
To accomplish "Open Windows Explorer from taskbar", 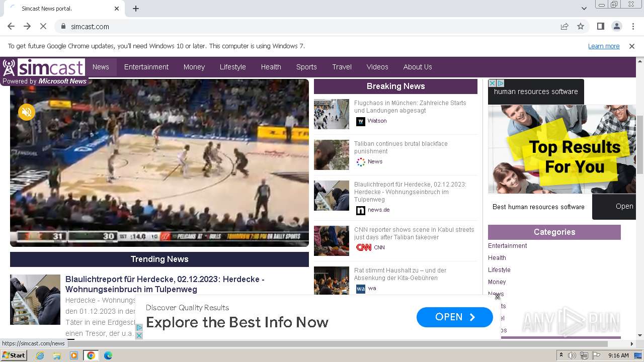I will click(57, 355).
